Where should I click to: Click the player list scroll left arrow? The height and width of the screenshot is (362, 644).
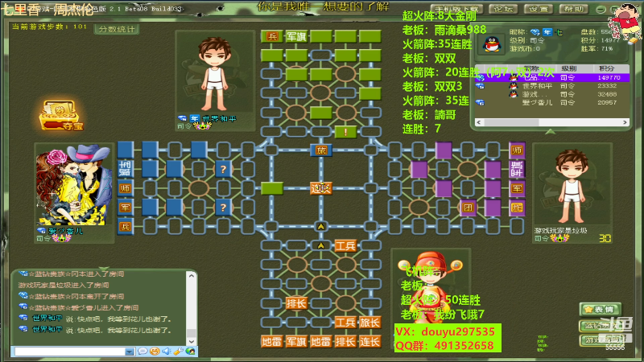point(479,122)
